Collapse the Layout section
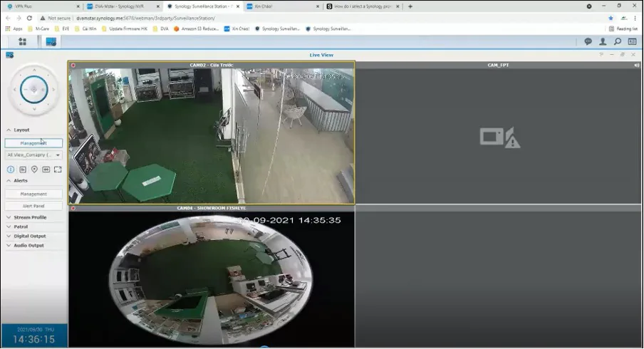644x349 pixels. point(9,130)
